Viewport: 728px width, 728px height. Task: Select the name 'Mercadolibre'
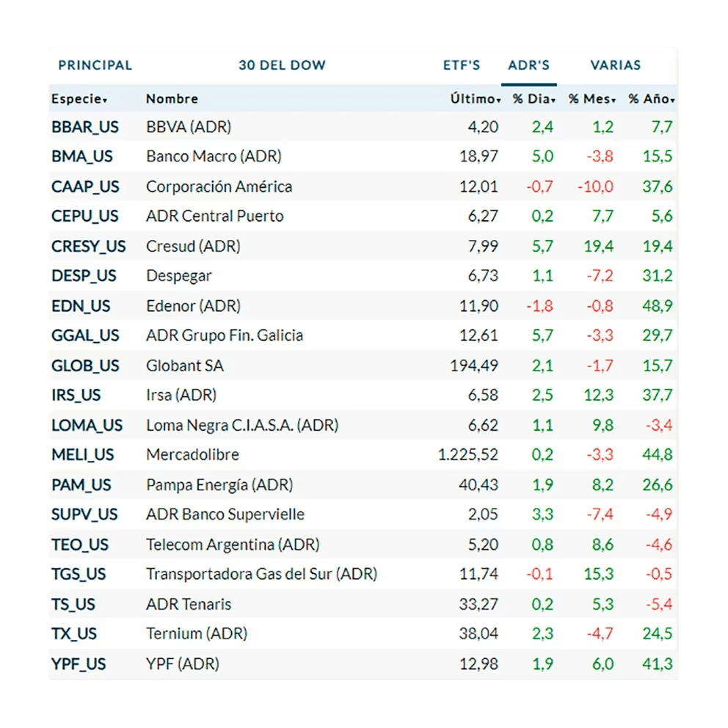tap(193, 454)
